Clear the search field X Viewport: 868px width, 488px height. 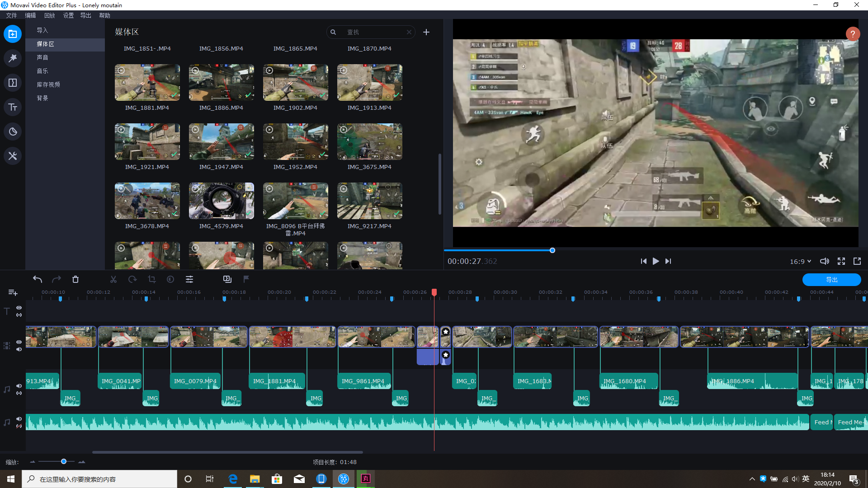coord(409,32)
